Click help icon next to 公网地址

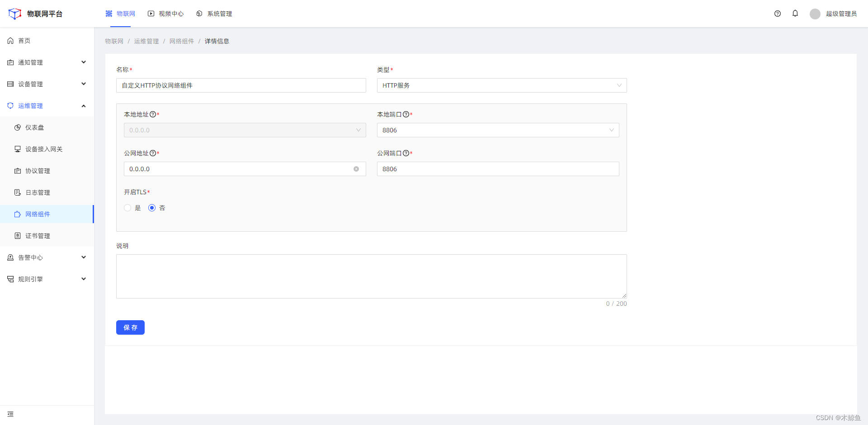pos(153,153)
